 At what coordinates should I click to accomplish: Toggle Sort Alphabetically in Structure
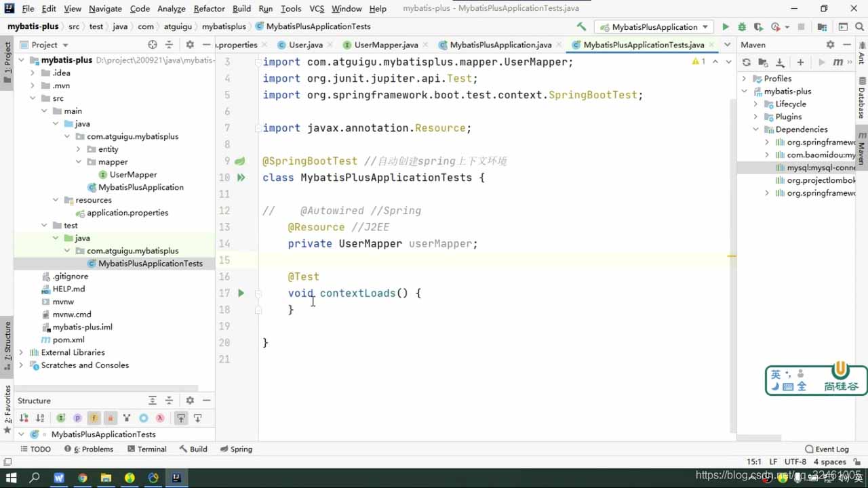click(40, 418)
